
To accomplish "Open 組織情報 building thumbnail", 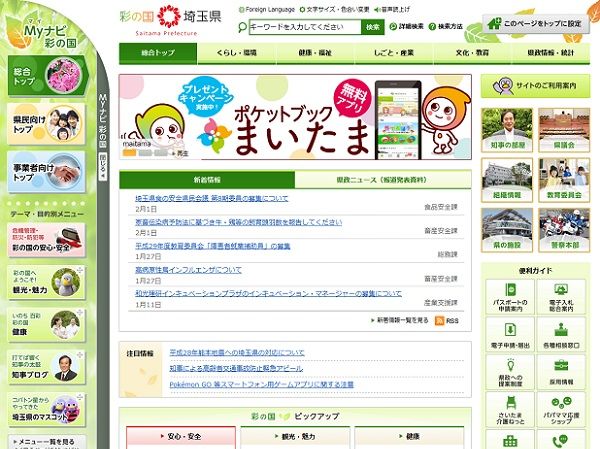I will click(x=507, y=180).
